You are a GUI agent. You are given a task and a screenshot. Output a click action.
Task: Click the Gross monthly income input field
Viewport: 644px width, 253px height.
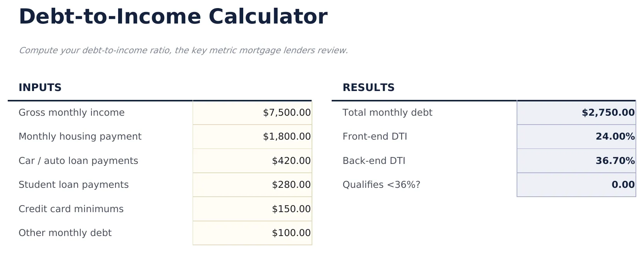pos(252,113)
